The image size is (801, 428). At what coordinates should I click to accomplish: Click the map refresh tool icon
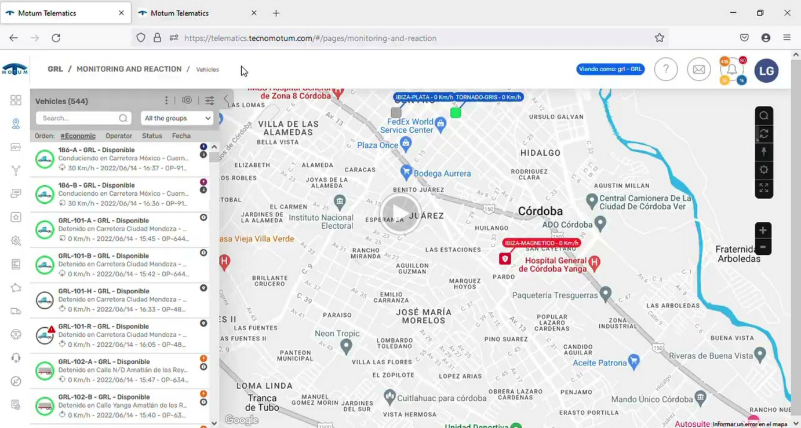(763, 133)
